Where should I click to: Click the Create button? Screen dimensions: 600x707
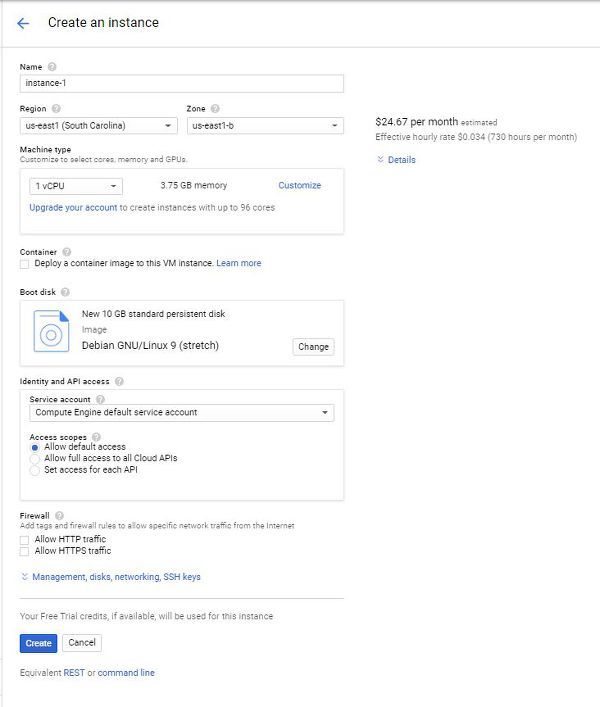tap(38, 643)
